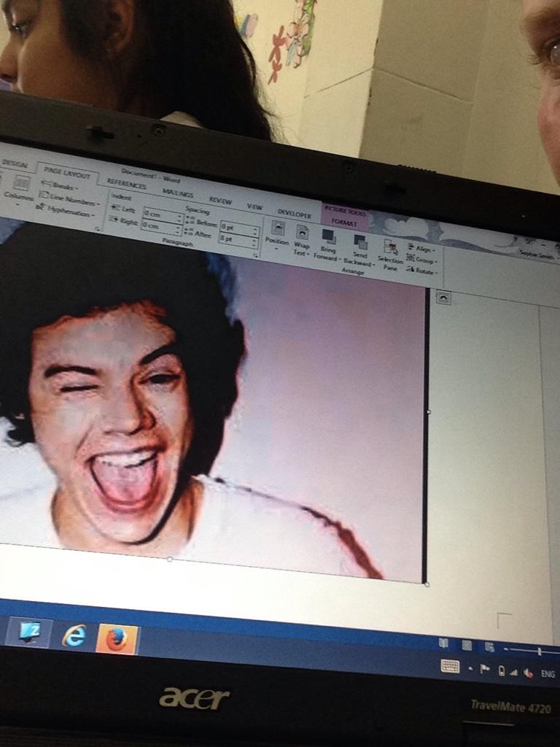Click the zoom slider handle
The height and width of the screenshot is (747, 560).
coord(539,651)
